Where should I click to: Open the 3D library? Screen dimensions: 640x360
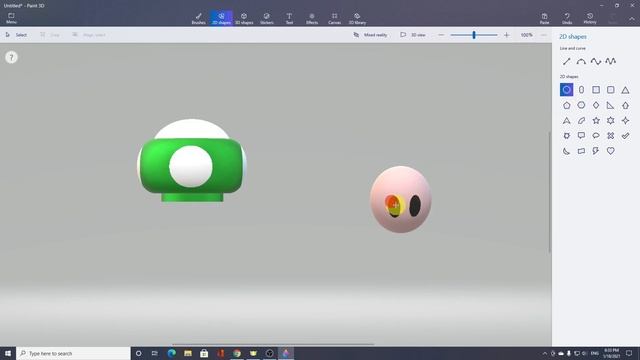pos(357,18)
